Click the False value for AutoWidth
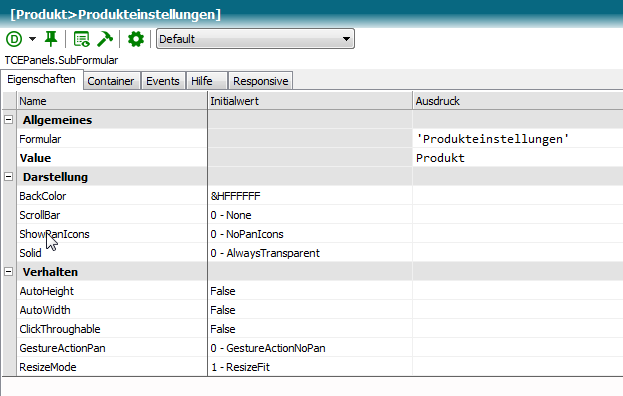Image resolution: width=623 pixels, height=396 pixels. 310,310
